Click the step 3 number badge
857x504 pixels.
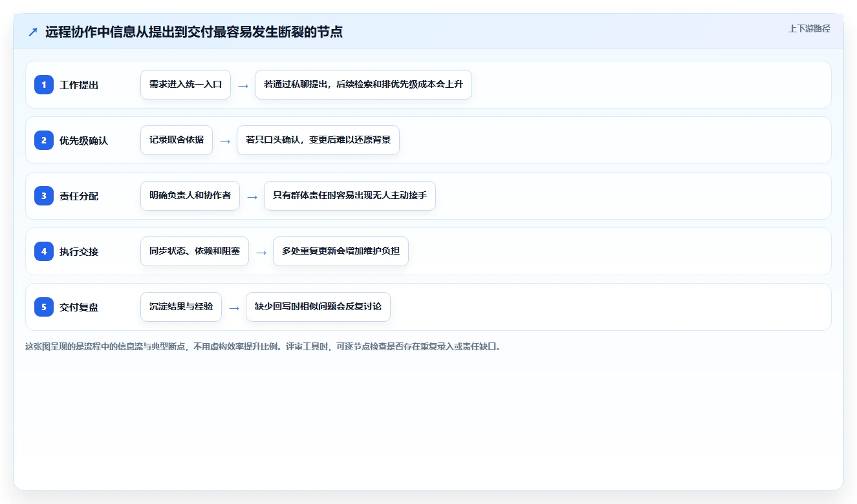[44, 196]
